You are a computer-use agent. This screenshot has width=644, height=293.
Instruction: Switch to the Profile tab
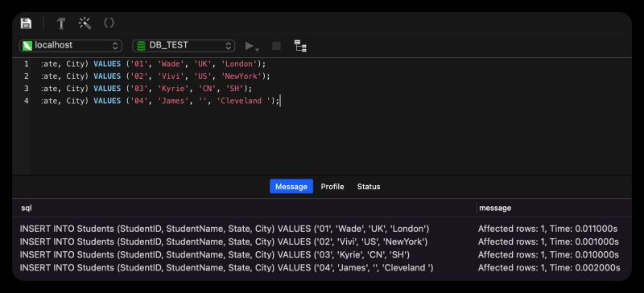(332, 186)
